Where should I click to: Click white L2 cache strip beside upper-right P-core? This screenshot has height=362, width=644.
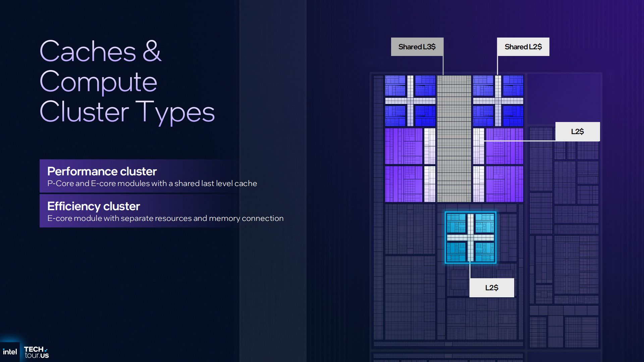479,146
